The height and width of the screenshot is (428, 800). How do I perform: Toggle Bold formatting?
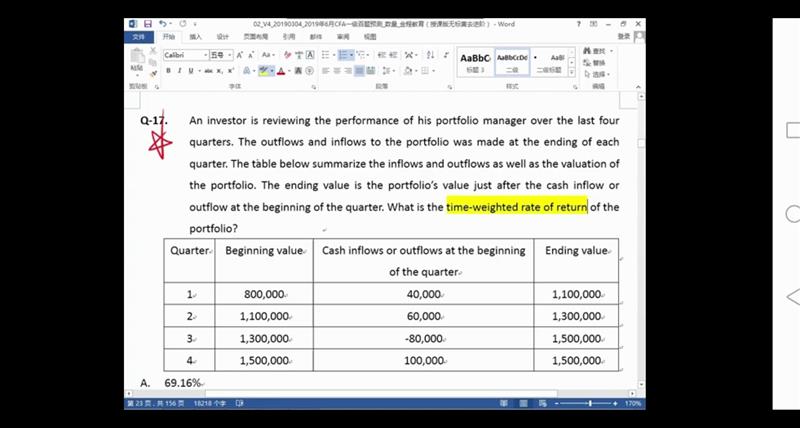coord(168,71)
